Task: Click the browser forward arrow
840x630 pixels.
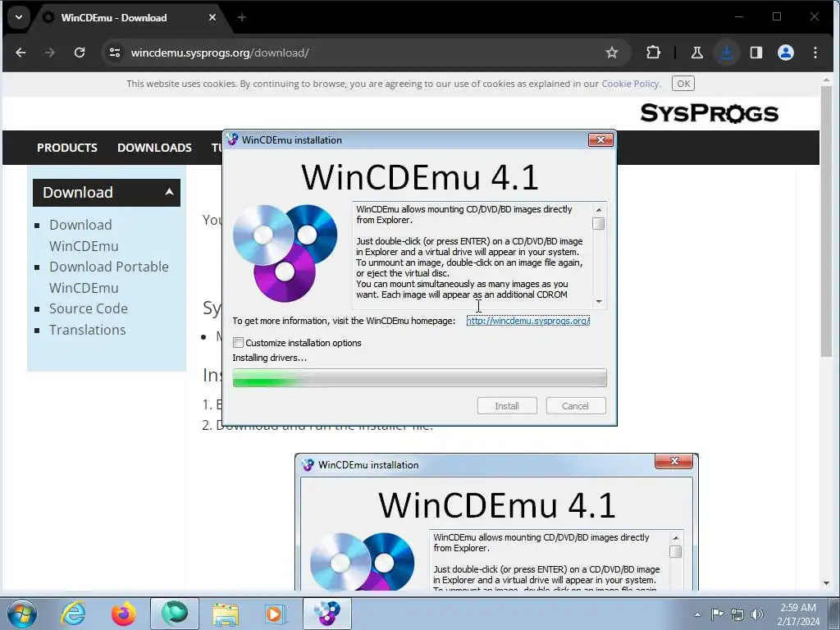Action: 50,52
